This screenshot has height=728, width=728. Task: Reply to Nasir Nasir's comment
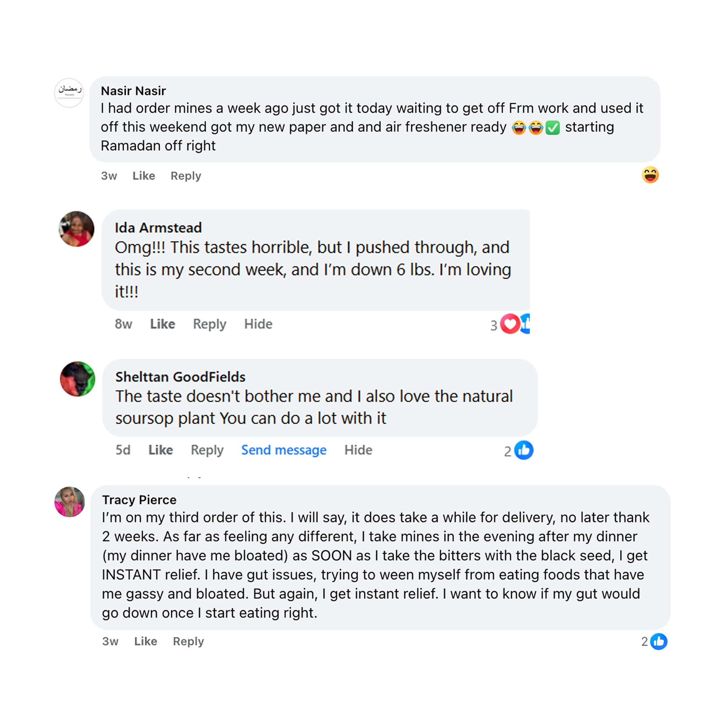point(186,176)
